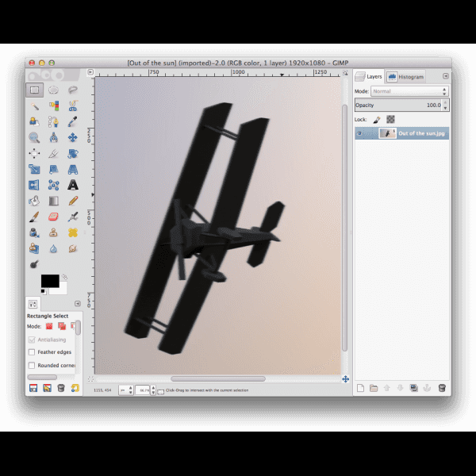Image resolution: width=476 pixels, height=476 pixels.
Task: Click the white background color swatch
Action: 62,290
